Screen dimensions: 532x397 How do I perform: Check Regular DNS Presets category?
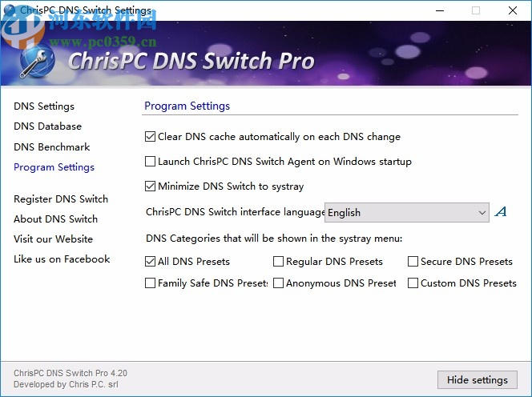click(278, 262)
